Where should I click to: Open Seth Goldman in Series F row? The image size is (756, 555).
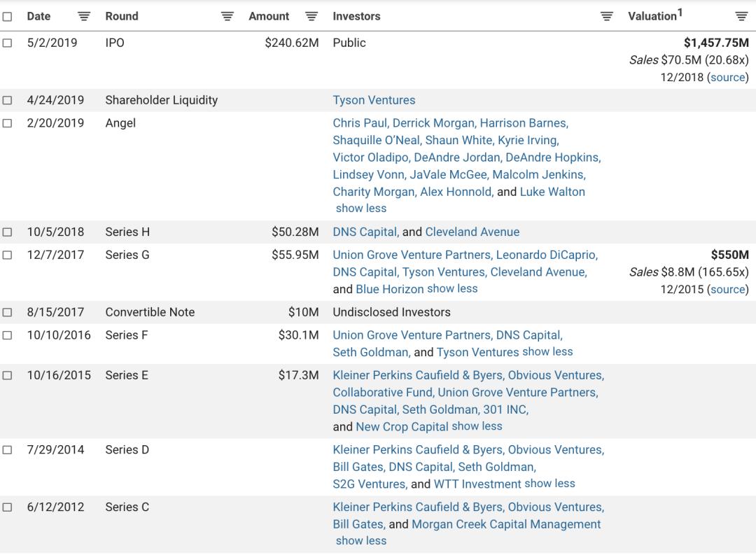pyautogui.click(x=370, y=353)
